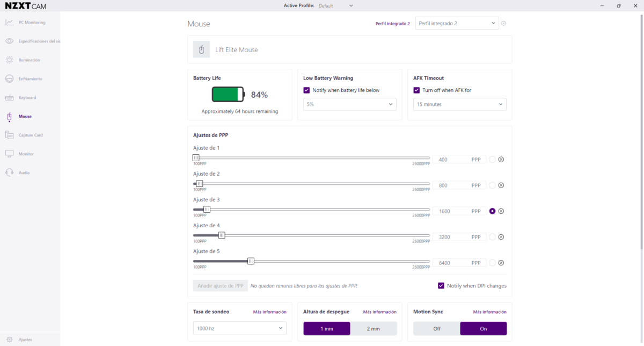Remove Ajuste de 3 with its X icon
This screenshot has height=346, width=644.
tap(501, 211)
